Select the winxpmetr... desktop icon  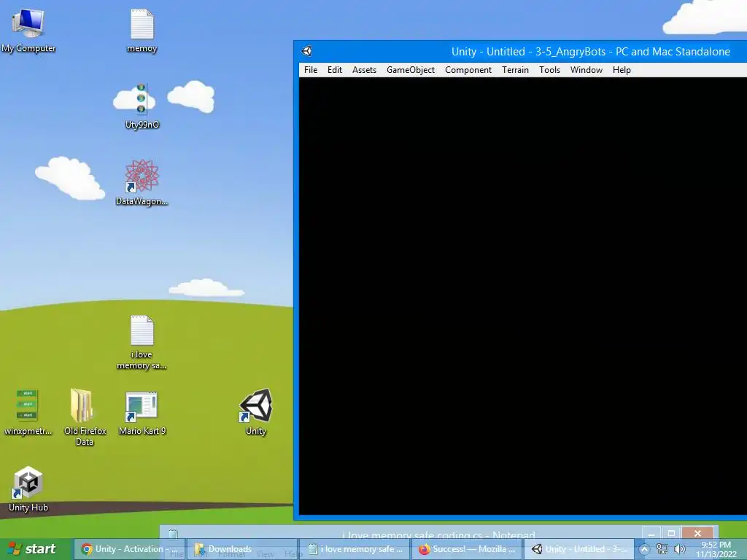pyautogui.click(x=28, y=413)
